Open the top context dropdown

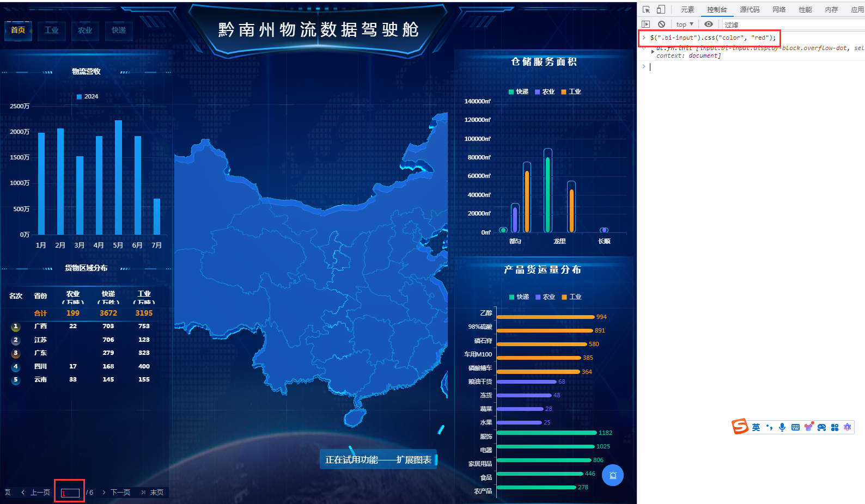tap(685, 24)
